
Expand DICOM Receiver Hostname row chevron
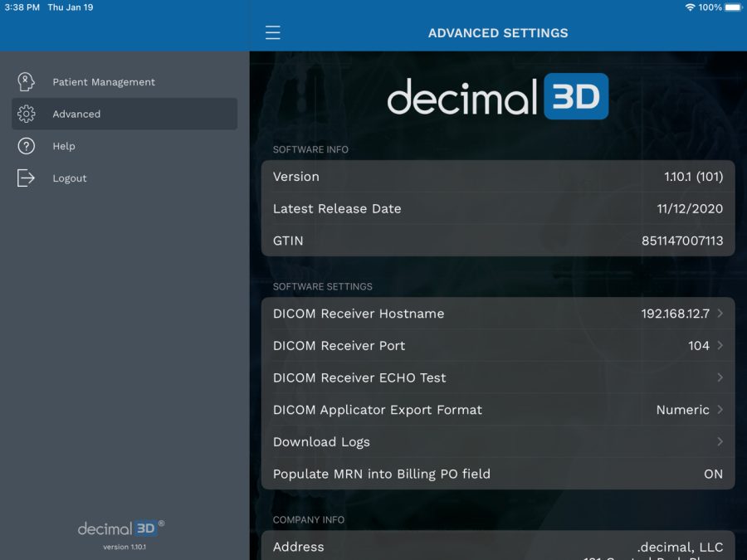(x=720, y=314)
